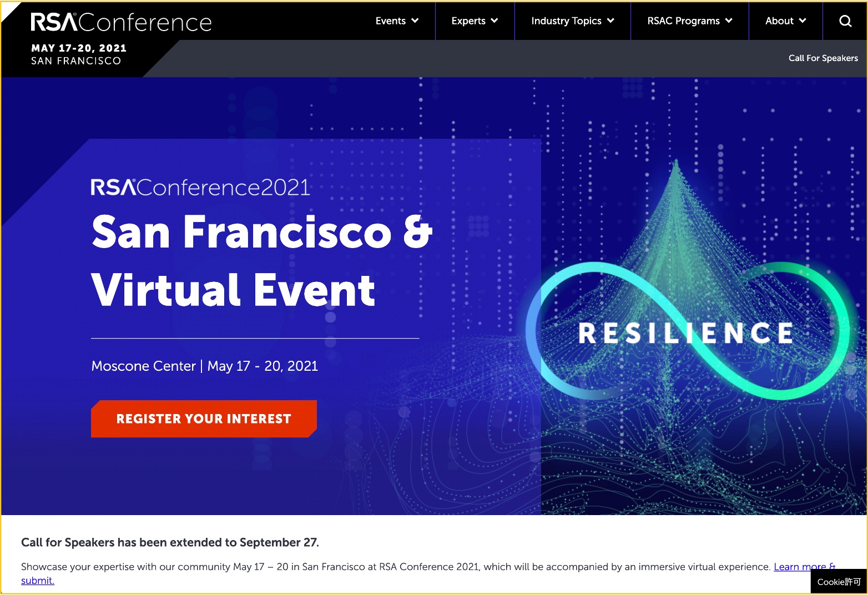Click the MAY 17-20, 2021 header date
This screenshot has width=868, height=595.
tap(79, 48)
